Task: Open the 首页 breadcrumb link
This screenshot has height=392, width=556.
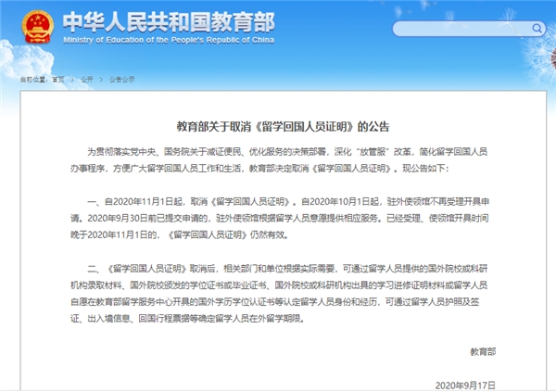Action: (x=58, y=80)
